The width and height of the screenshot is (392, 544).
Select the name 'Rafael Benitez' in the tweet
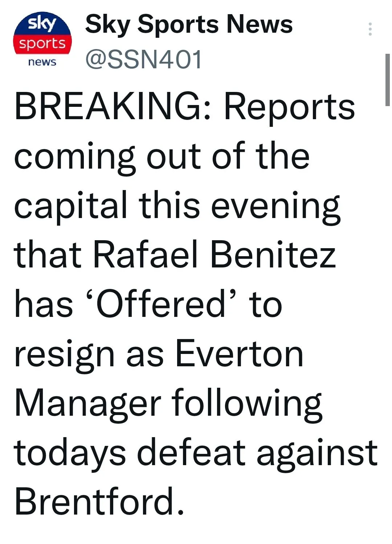click(x=215, y=254)
